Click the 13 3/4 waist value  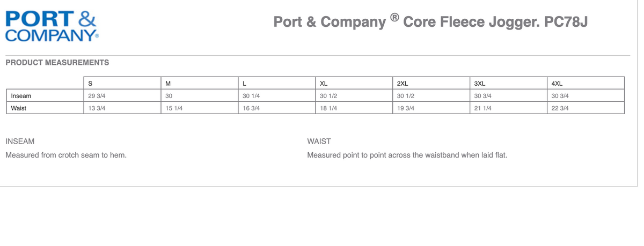[96, 108]
